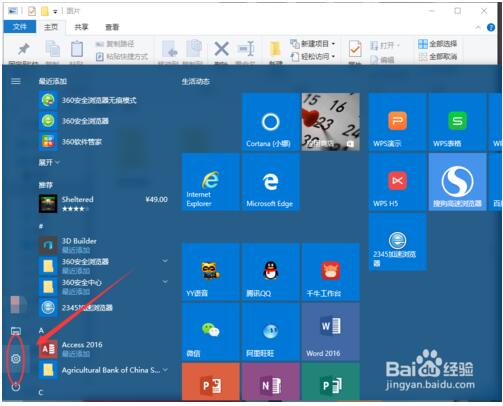Click the user account avatar in Start sidebar
This screenshot has height=406, width=503.
click(x=18, y=305)
